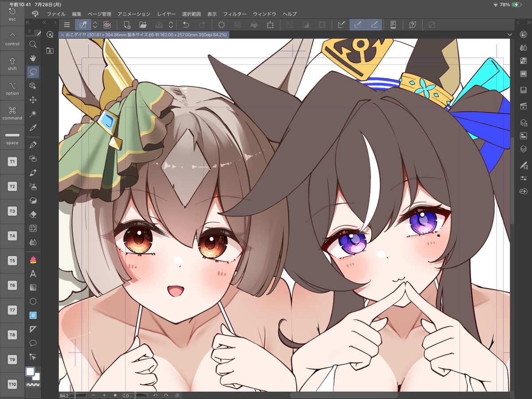Select the Move layer tool

33,100
